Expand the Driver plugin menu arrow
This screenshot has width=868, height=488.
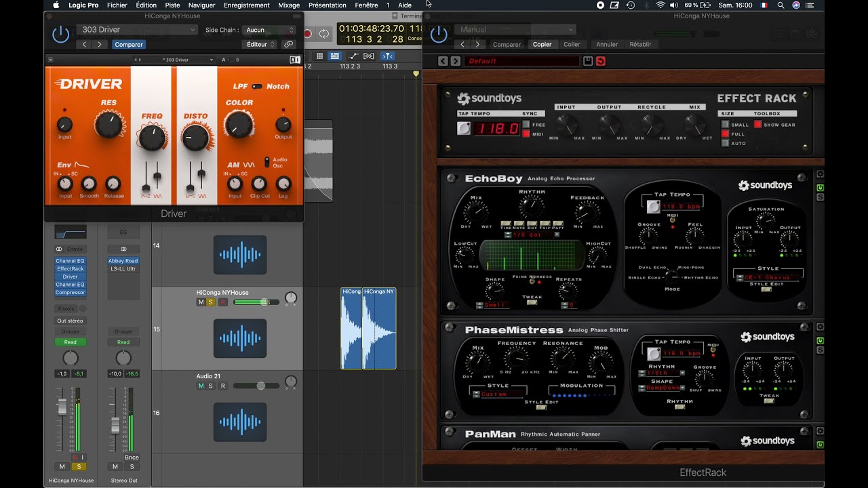click(50, 60)
